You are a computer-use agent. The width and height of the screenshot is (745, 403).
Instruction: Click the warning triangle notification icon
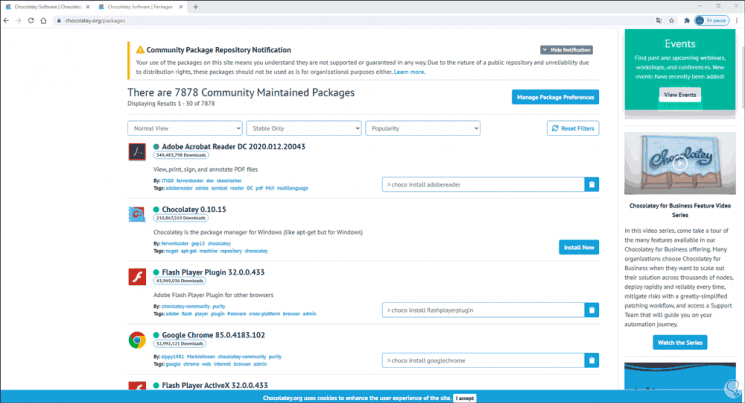click(x=140, y=50)
